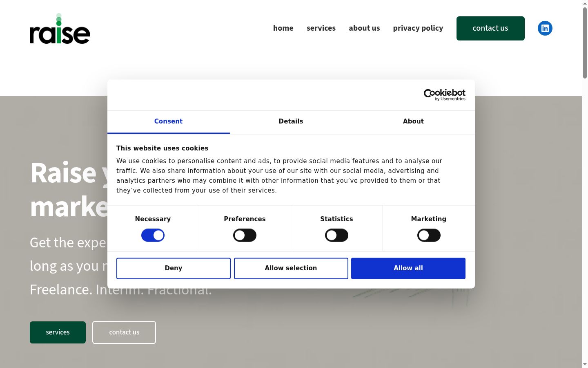The image size is (588, 368).
Task: Click the scrollbar up arrow
Action: point(585,3)
